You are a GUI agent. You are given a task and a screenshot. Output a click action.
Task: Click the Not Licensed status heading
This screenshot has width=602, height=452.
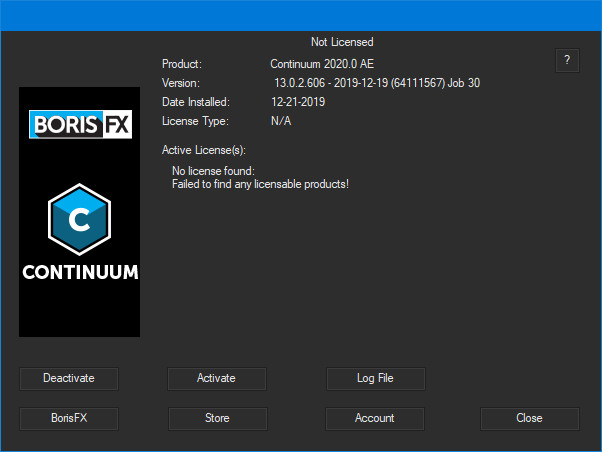(342, 42)
